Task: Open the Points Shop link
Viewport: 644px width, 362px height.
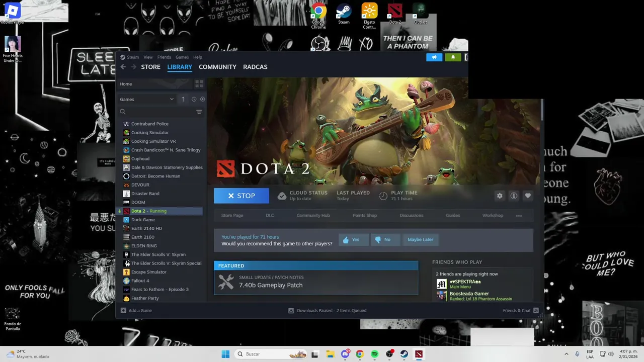Action: [365, 215]
